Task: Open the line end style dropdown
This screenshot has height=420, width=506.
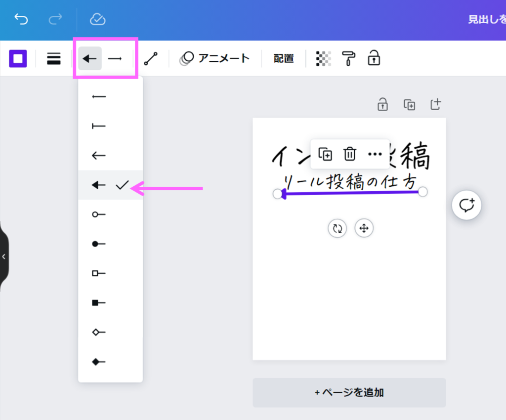Action: [115, 59]
